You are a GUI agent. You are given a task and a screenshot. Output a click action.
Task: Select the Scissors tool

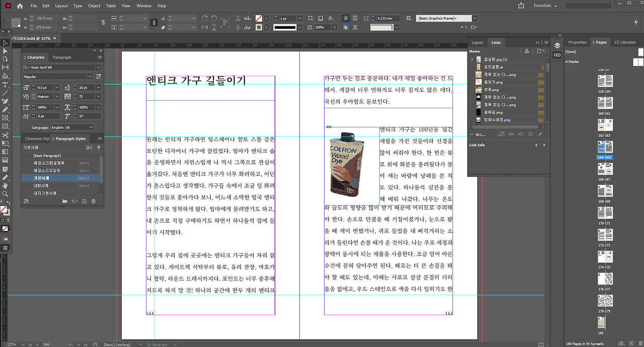(5, 135)
